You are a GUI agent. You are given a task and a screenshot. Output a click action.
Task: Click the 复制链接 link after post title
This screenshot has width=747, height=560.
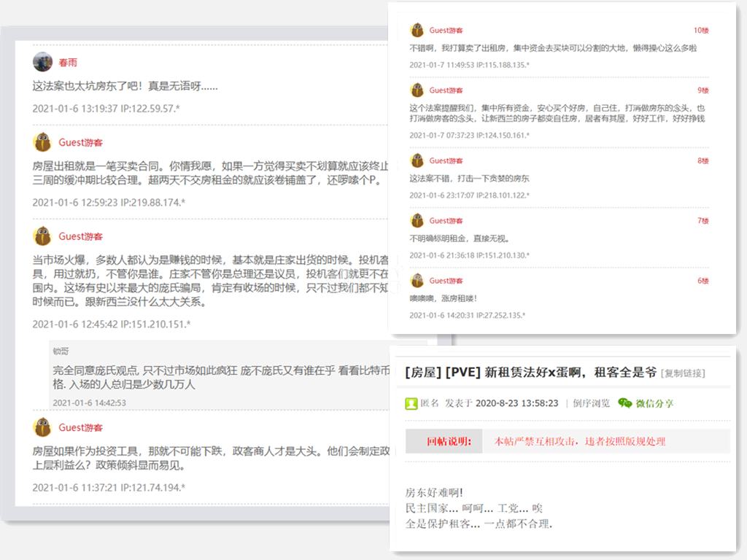[x=683, y=373]
